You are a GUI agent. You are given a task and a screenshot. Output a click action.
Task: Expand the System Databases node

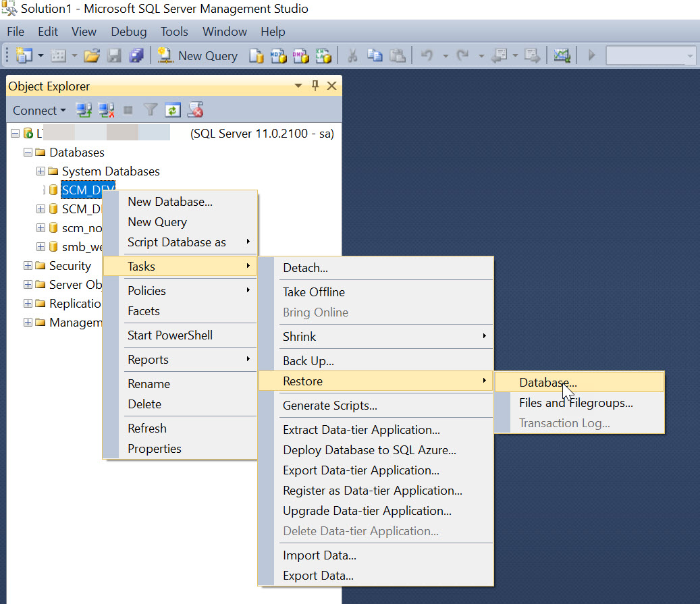[x=41, y=171]
